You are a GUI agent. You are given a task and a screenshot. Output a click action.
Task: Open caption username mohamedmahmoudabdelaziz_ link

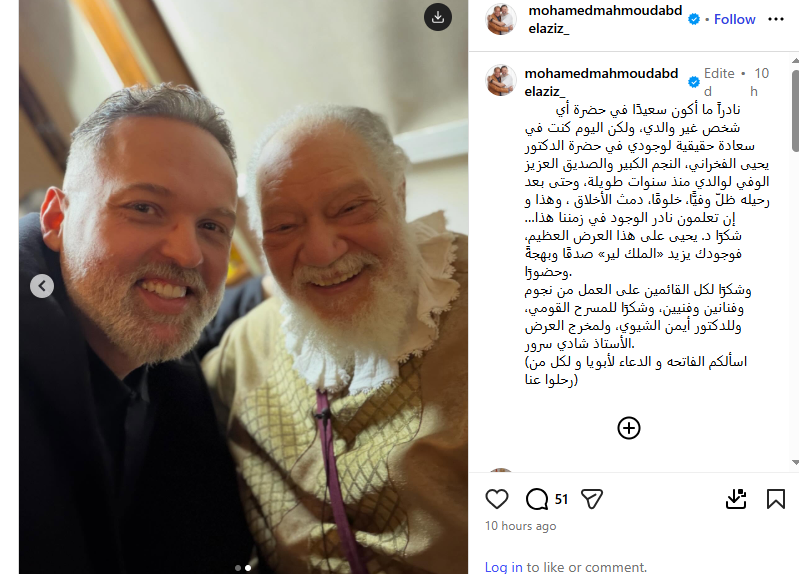(601, 83)
